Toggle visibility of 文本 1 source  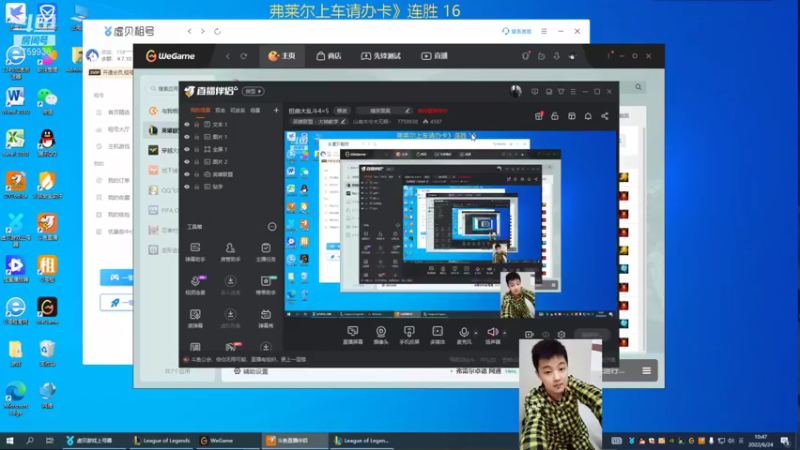[187, 124]
